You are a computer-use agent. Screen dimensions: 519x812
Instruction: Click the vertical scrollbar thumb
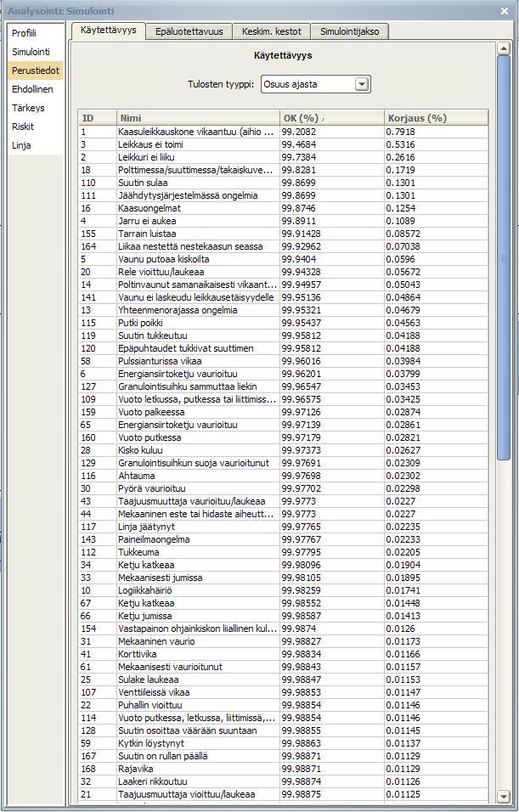click(503, 258)
